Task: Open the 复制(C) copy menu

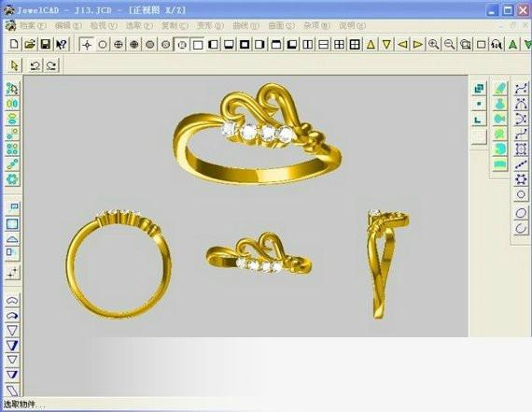Action: [175, 25]
